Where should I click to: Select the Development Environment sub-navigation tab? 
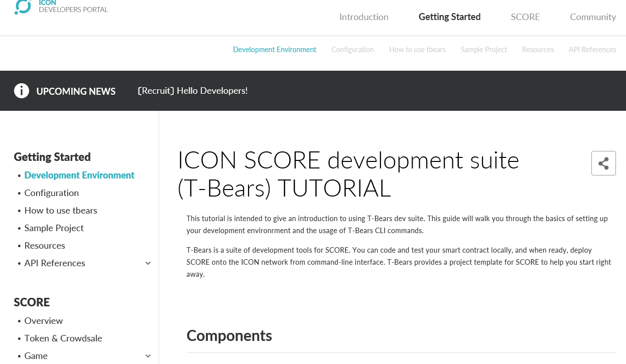[275, 50]
